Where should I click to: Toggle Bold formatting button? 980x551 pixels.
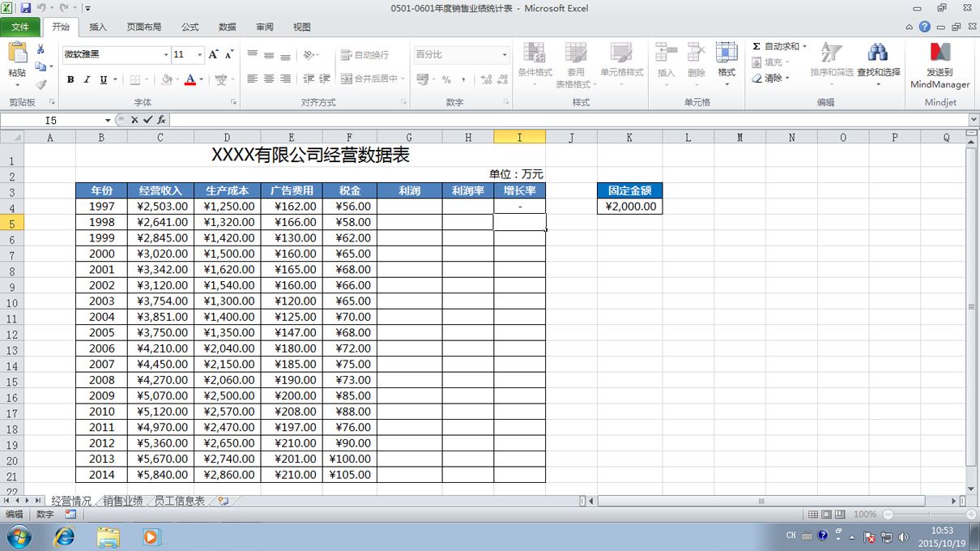(70, 79)
